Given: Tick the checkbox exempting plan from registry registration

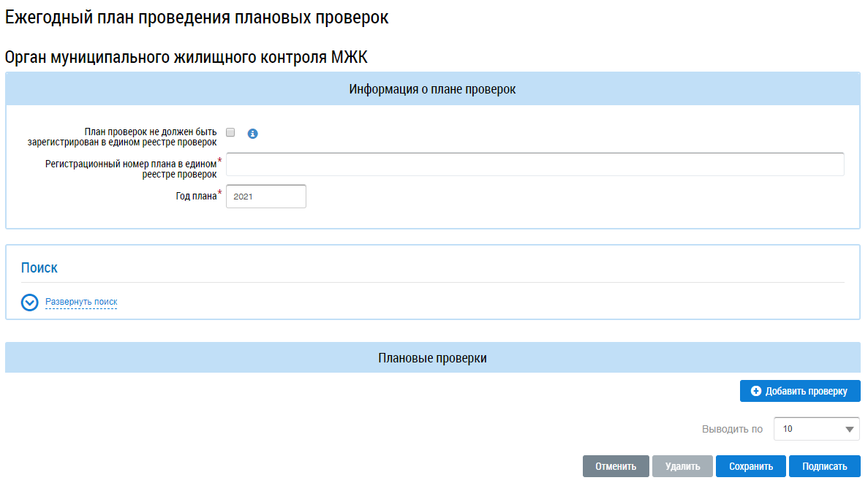Looking at the screenshot, I should pos(230,132).
